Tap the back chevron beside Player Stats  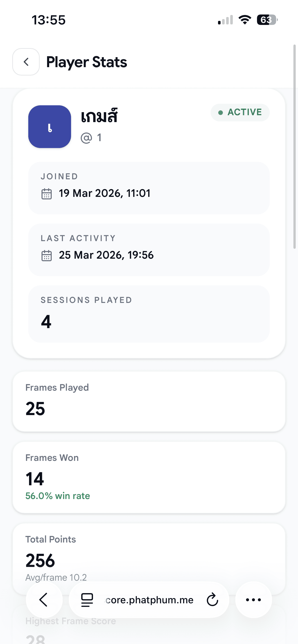click(26, 62)
